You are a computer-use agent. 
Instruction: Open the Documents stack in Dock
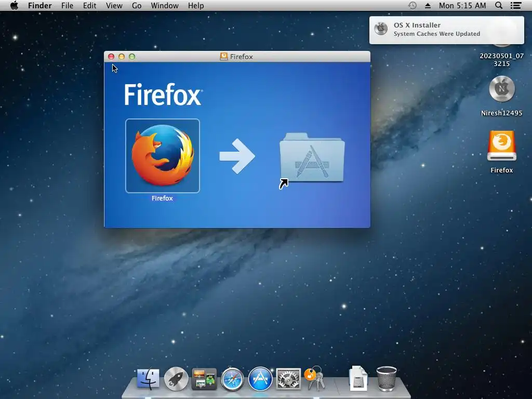coord(358,378)
